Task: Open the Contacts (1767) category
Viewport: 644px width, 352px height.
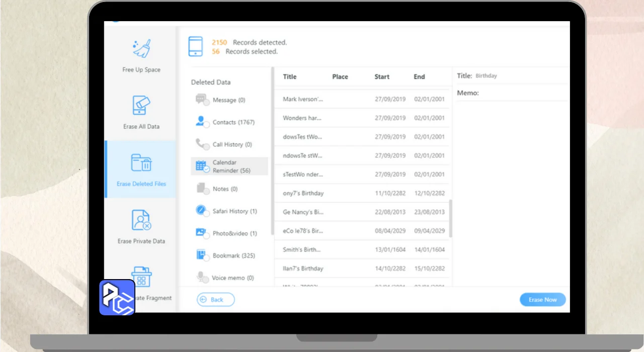Action: pos(233,122)
